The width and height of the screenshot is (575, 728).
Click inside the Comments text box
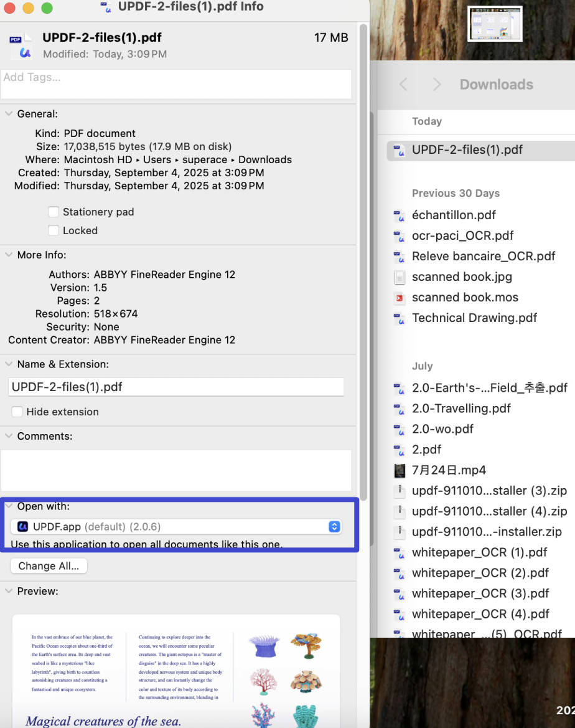tap(176, 470)
